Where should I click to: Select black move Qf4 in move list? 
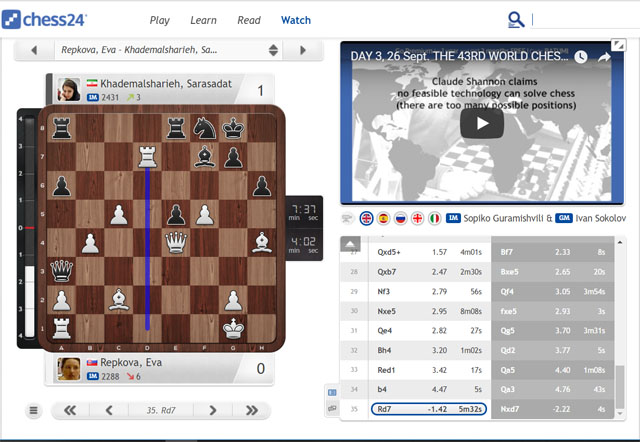(553, 291)
